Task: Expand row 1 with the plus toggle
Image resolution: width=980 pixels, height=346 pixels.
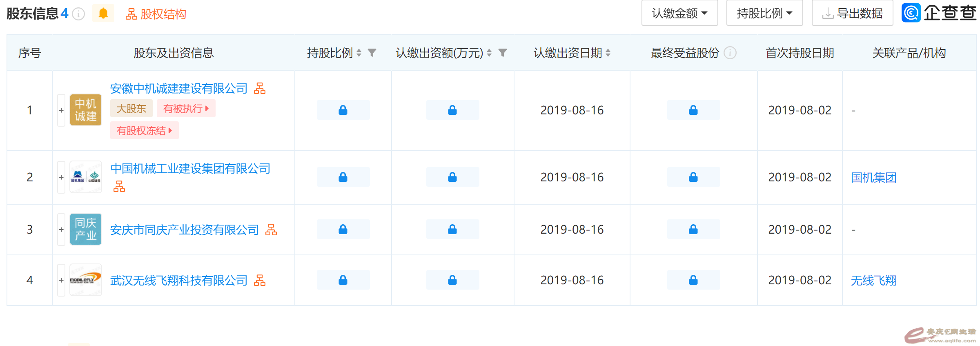Action: tap(61, 110)
